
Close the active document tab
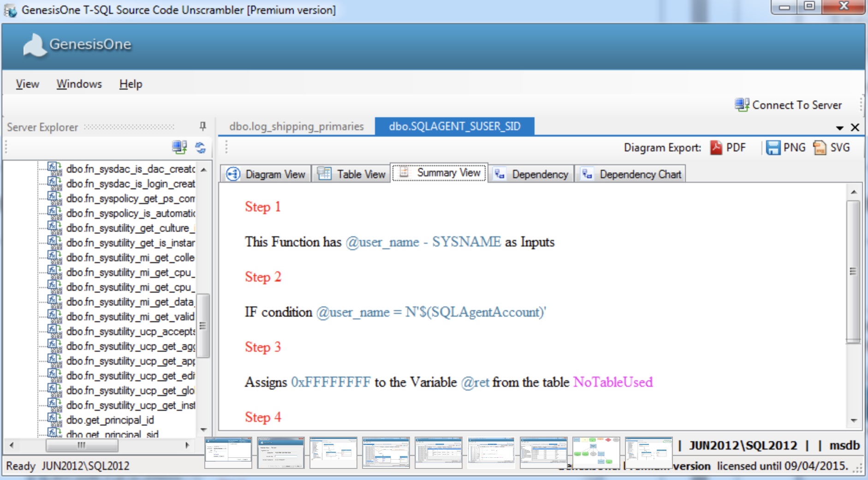click(x=855, y=127)
